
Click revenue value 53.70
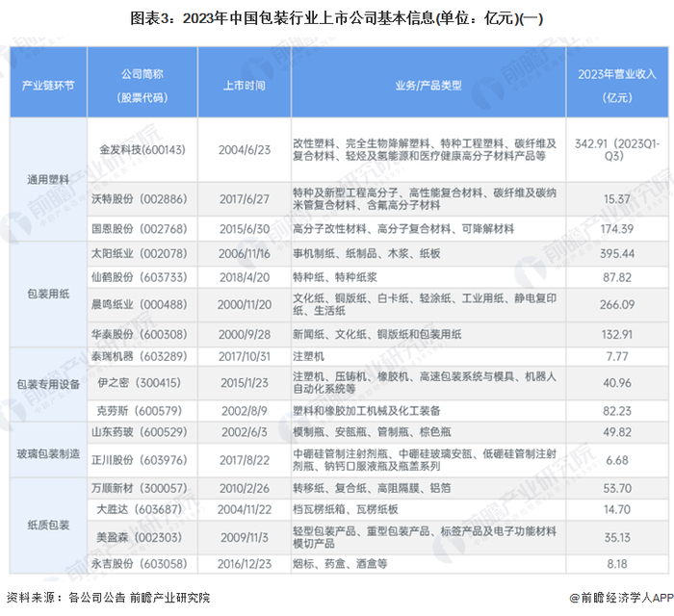pos(617,488)
